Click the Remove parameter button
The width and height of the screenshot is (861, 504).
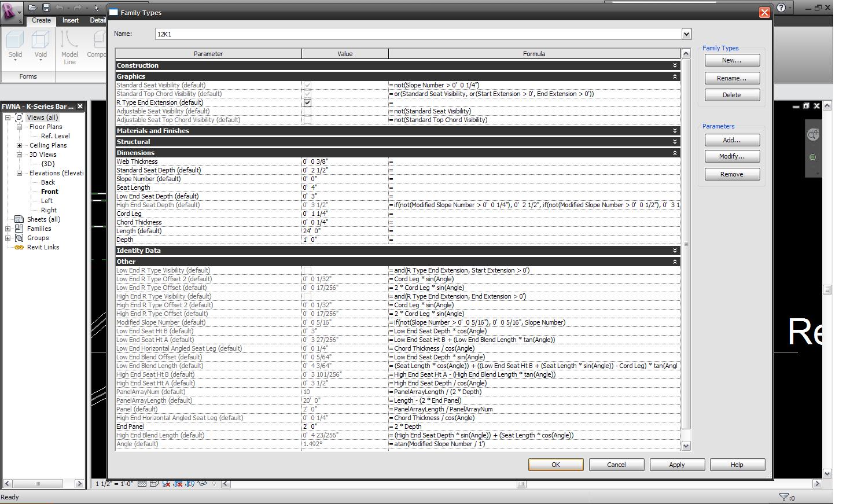[x=732, y=174]
